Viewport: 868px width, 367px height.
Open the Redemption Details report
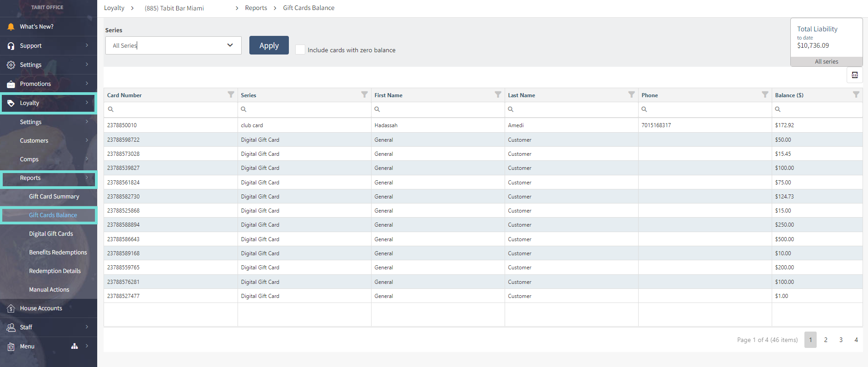pyautogui.click(x=55, y=271)
